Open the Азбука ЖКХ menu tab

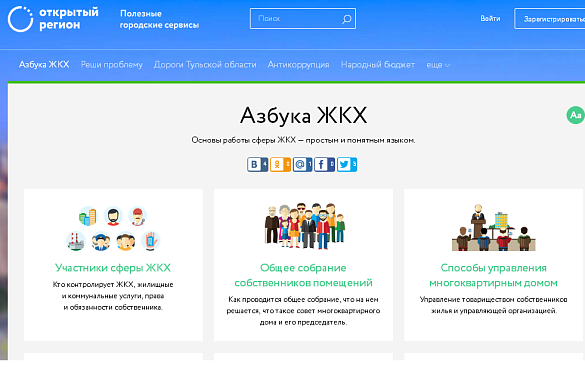tap(44, 65)
